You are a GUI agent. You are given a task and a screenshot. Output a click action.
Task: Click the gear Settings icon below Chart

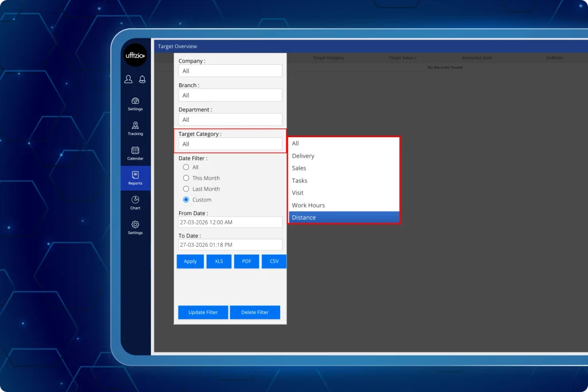pos(136,227)
